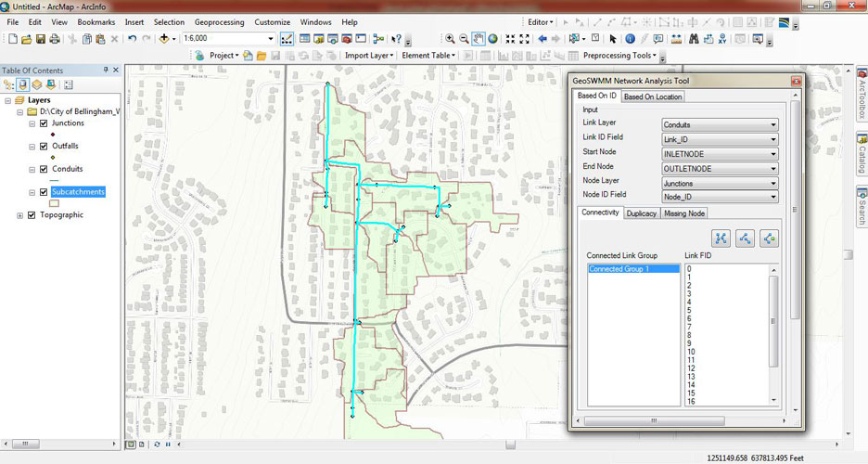868x464 pixels.
Task: Activate the Identify tool
Action: [630, 39]
